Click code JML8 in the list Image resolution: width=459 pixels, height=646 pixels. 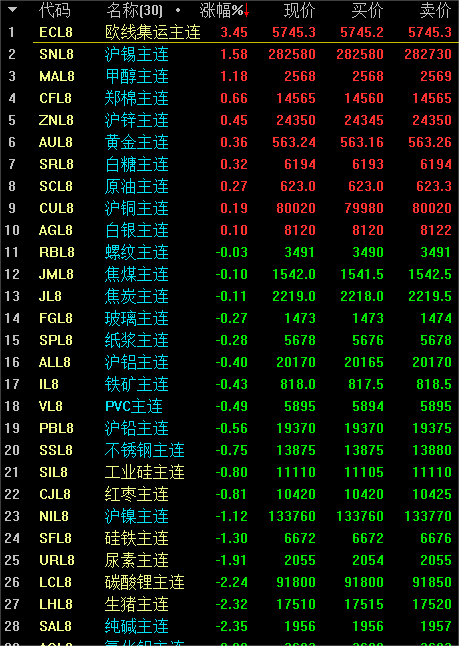click(x=56, y=274)
